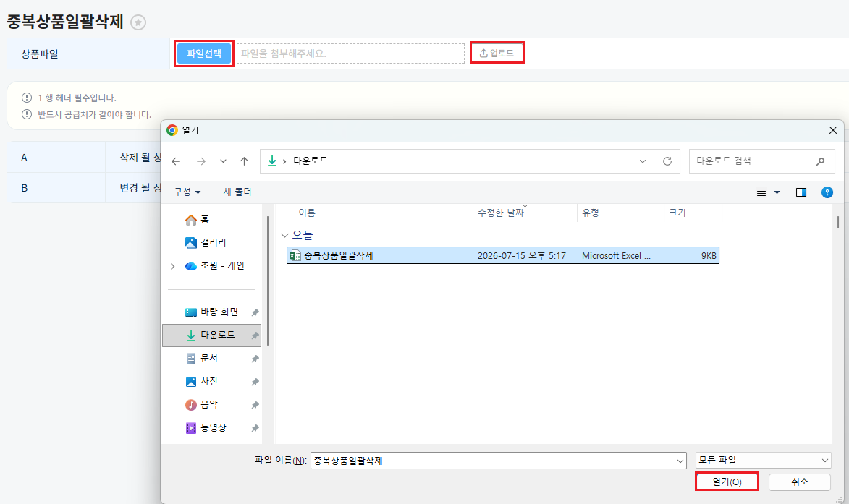
Task: Open the 모든 파일 file type dropdown
Action: [x=763, y=460]
